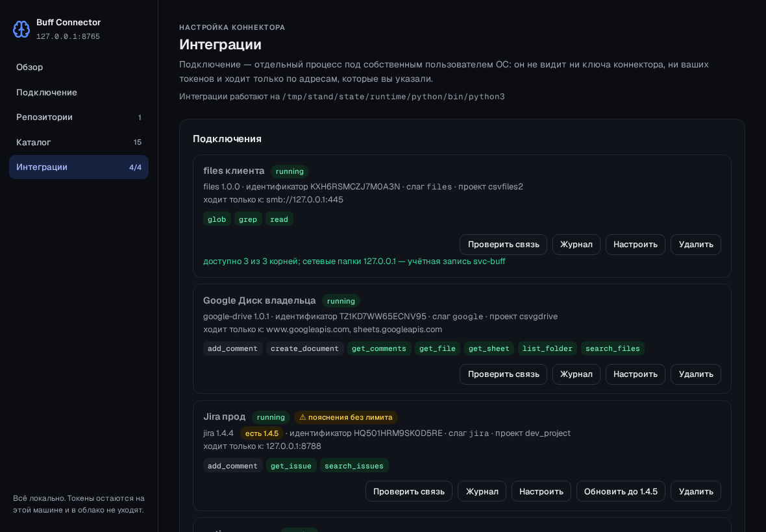Click Настроить for Google Диск владельца

tap(636, 374)
